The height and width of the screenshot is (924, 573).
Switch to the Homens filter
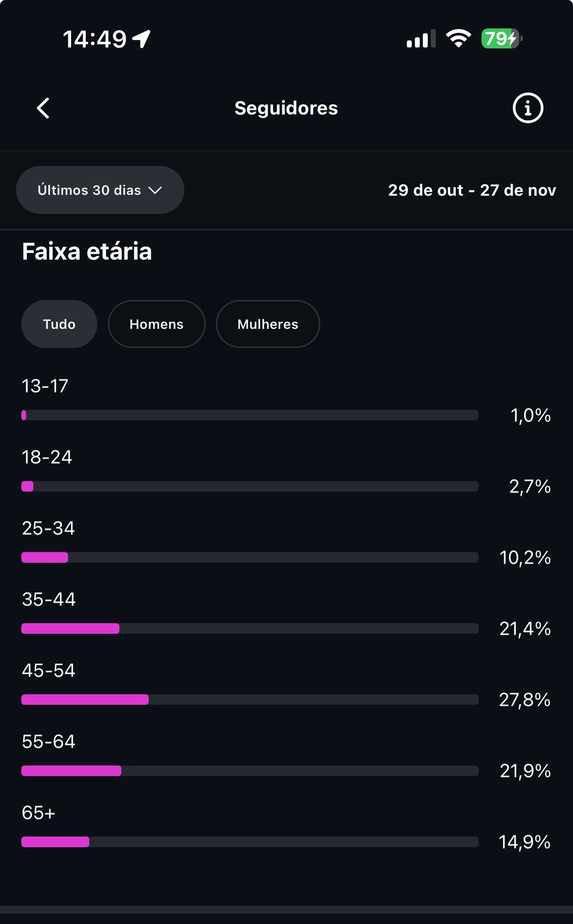(156, 324)
